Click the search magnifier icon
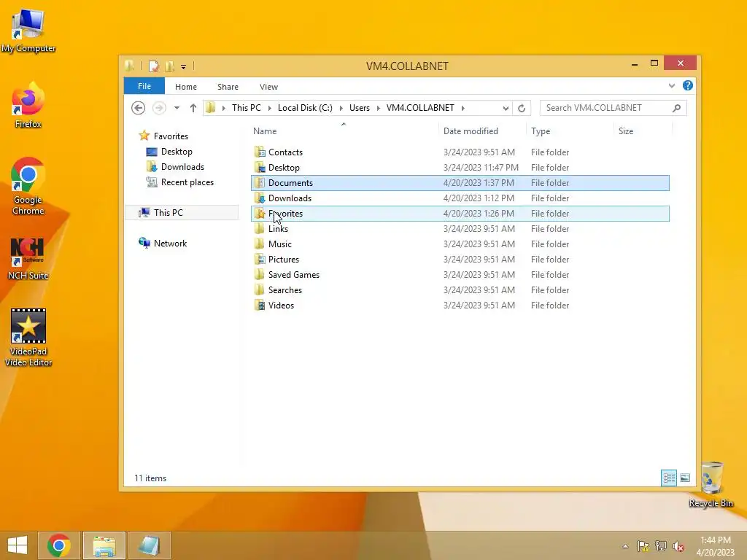The height and width of the screenshot is (560, 747). [676, 108]
